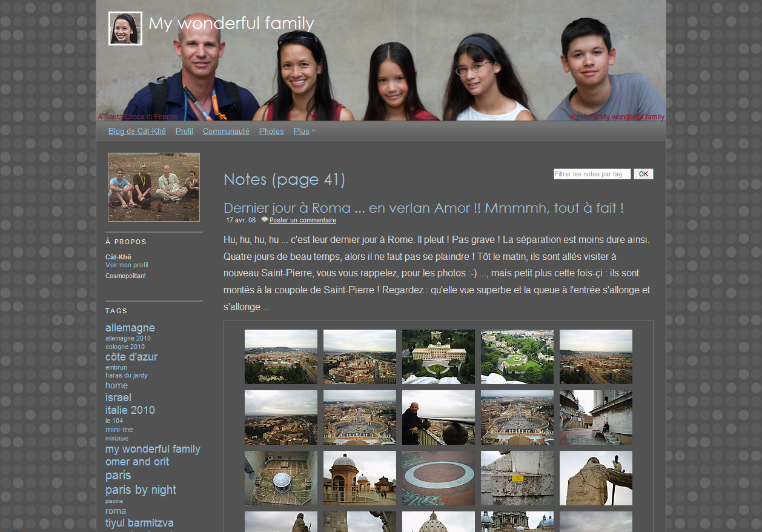Select the my wonderful family tag
This screenshot has height=532, width=762.
(x=153, y=449)
